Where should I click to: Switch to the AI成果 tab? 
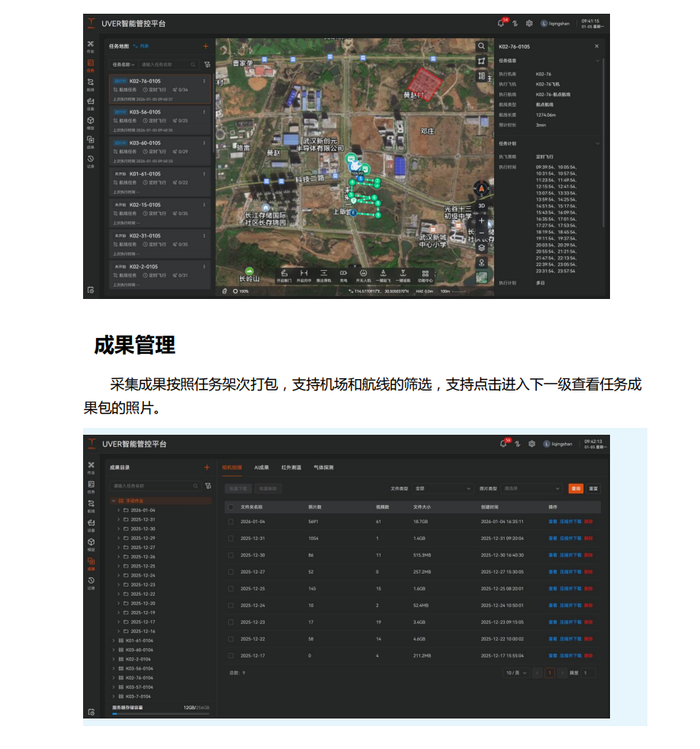pos(262,468)
